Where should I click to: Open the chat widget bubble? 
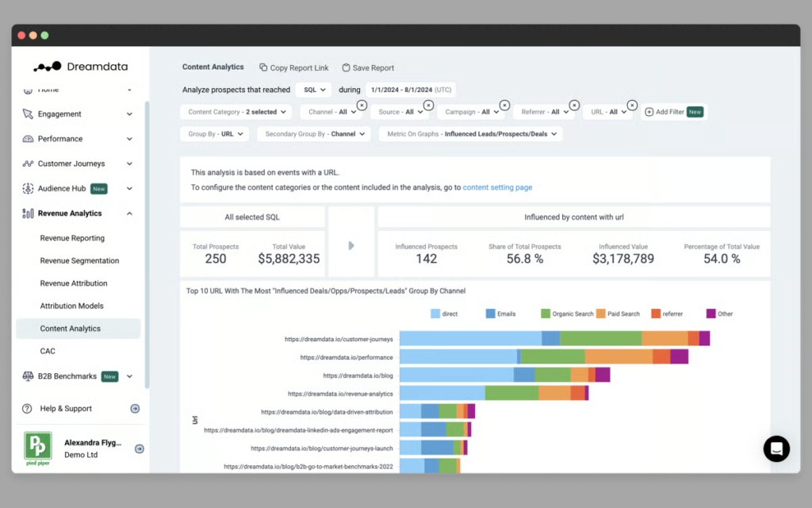click(776, 448)
